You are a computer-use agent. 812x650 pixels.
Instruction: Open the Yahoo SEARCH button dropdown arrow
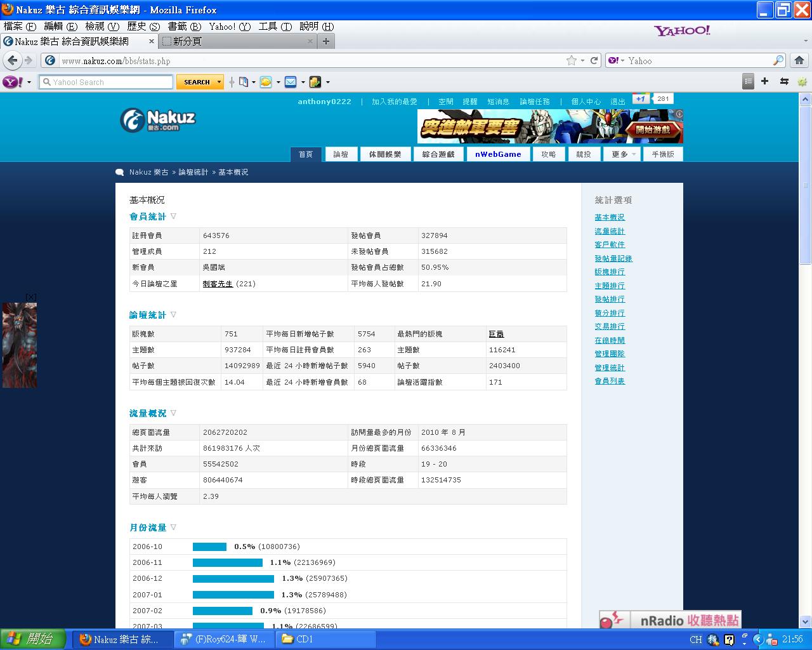pyautogui.click(x=219, y=82)
